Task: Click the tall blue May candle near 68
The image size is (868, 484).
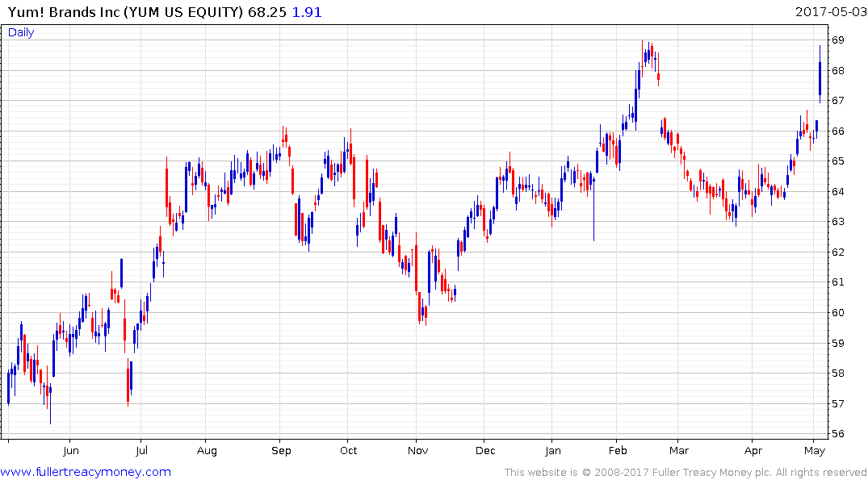Action: [x=820, y=74]
